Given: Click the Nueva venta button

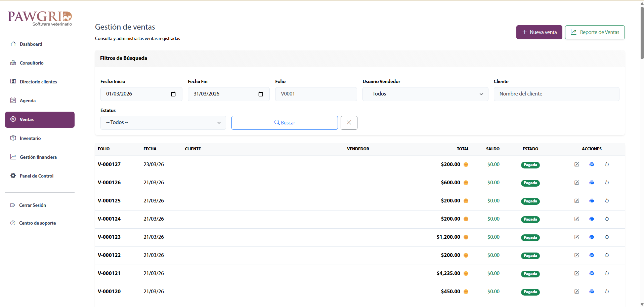Looking at the screenshot, I should point(539,32).
